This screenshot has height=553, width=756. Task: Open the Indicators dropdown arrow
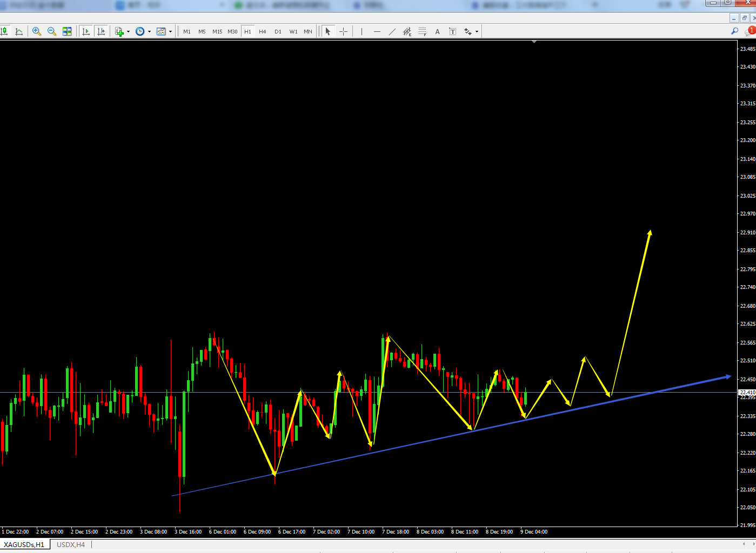pos(128,31)
